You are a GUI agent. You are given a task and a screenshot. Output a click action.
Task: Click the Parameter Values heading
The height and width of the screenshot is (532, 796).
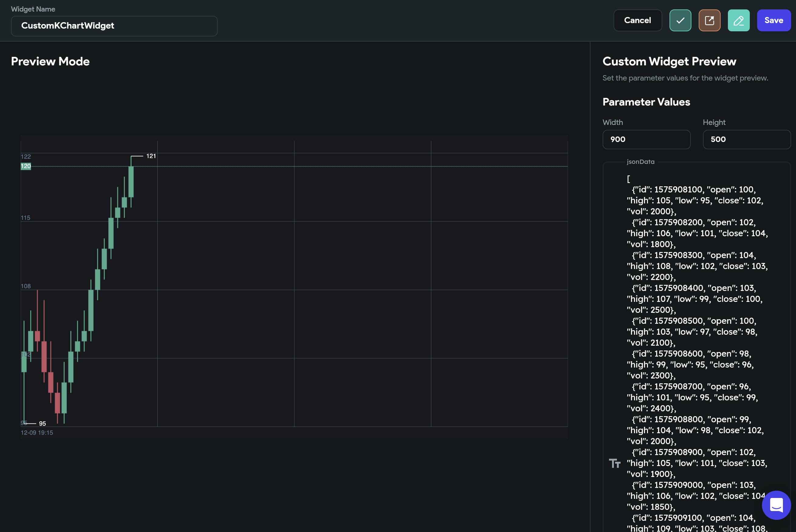pos(646,102)
